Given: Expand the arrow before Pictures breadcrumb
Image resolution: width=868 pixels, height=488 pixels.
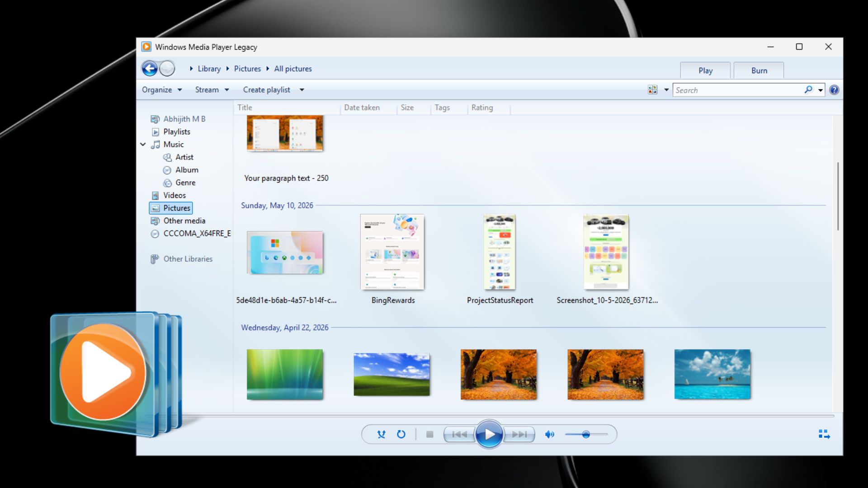Looking at the screenshot, I should [227, 69].
